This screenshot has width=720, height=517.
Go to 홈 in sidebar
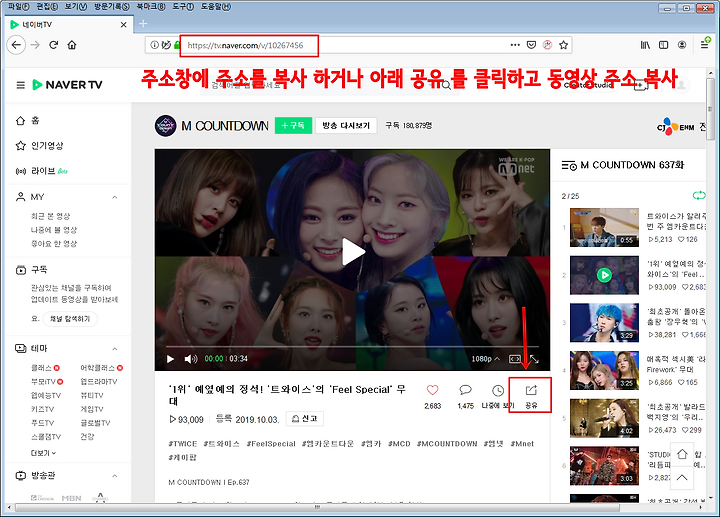pos(28,121)
